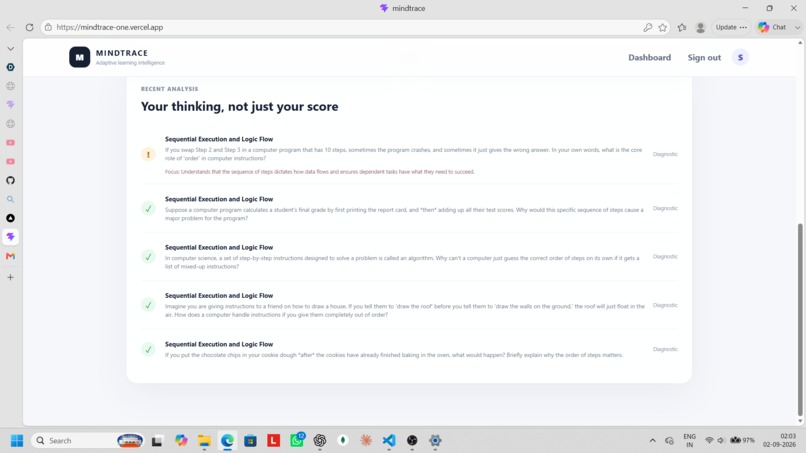Open OBS Studio from taskbar

(412, 441)
